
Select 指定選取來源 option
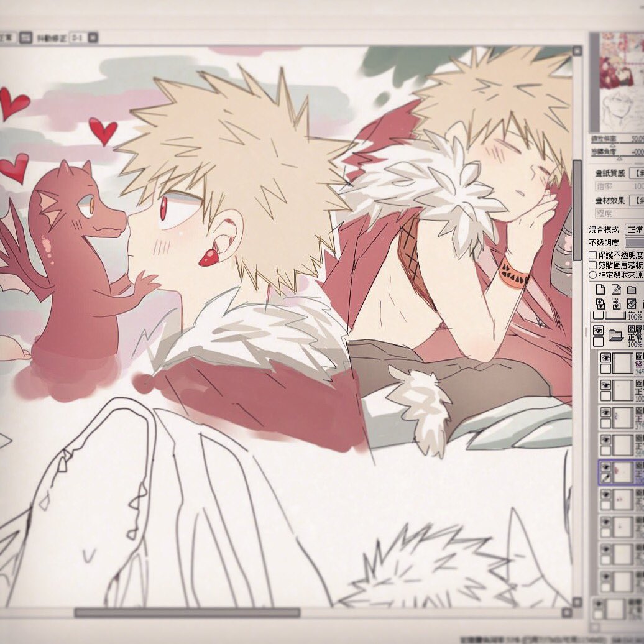tap(592, 275)
